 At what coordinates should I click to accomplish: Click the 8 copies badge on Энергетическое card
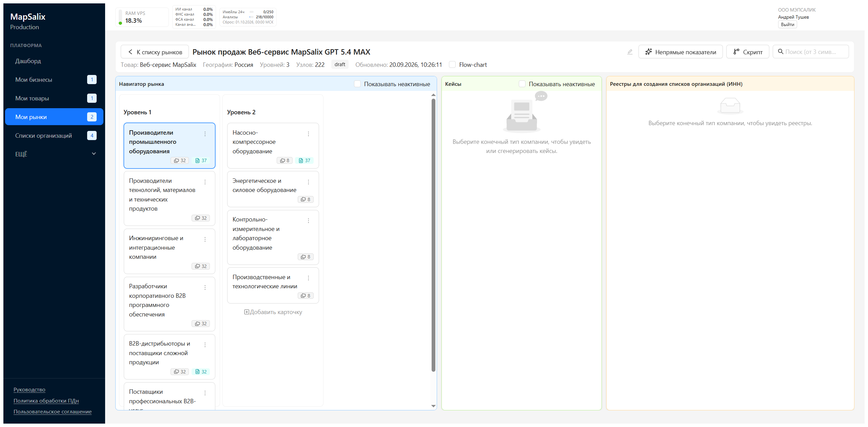pos(305,199)
